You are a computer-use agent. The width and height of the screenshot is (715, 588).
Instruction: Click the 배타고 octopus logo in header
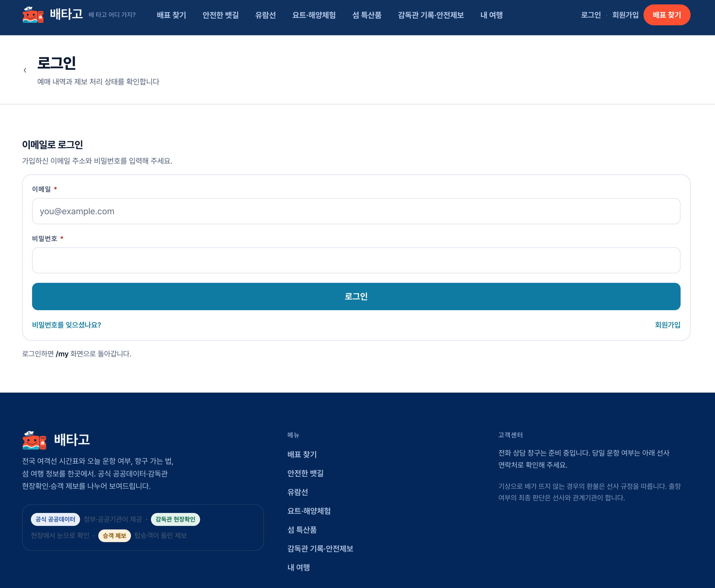point(33,15)
